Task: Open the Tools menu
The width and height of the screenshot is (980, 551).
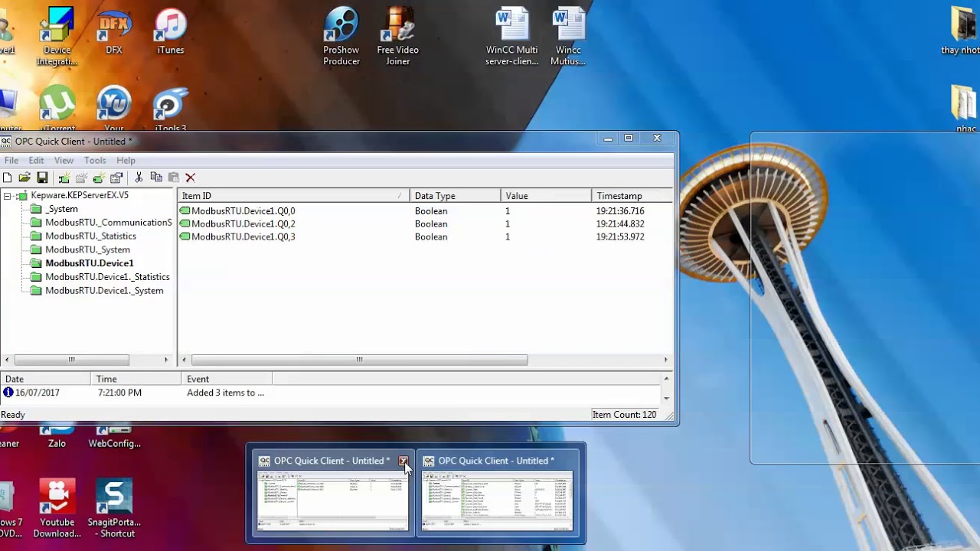Action: coord(95,161)
